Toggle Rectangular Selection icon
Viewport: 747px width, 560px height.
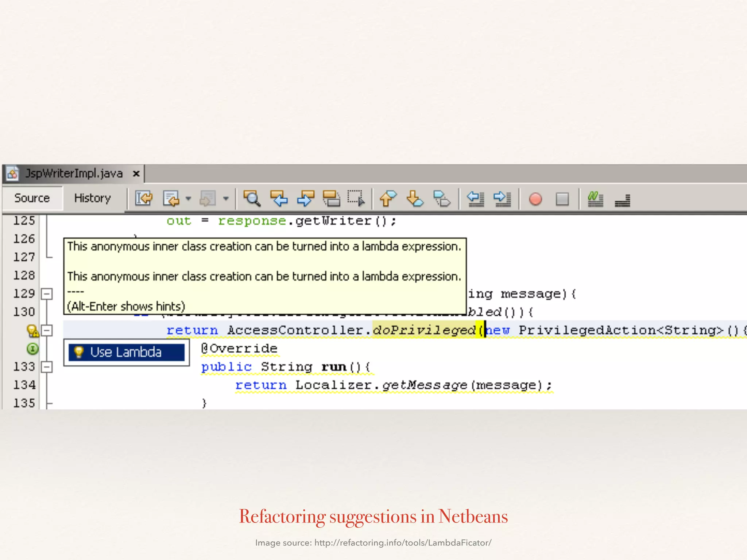point(356,199)
